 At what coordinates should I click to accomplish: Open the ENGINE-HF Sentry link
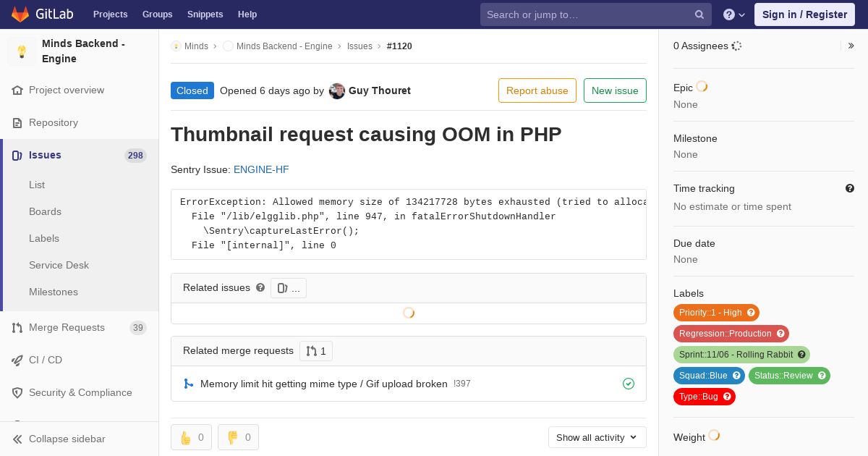(x=261, y=169)
